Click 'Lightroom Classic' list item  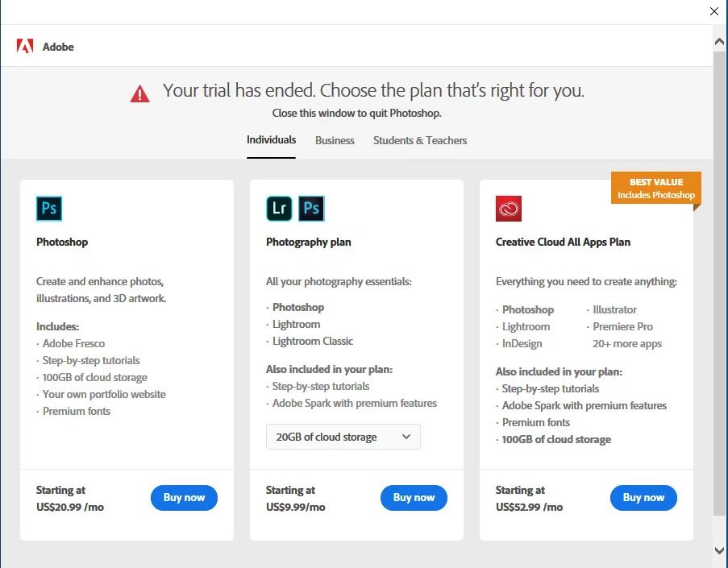pos(313,341)
